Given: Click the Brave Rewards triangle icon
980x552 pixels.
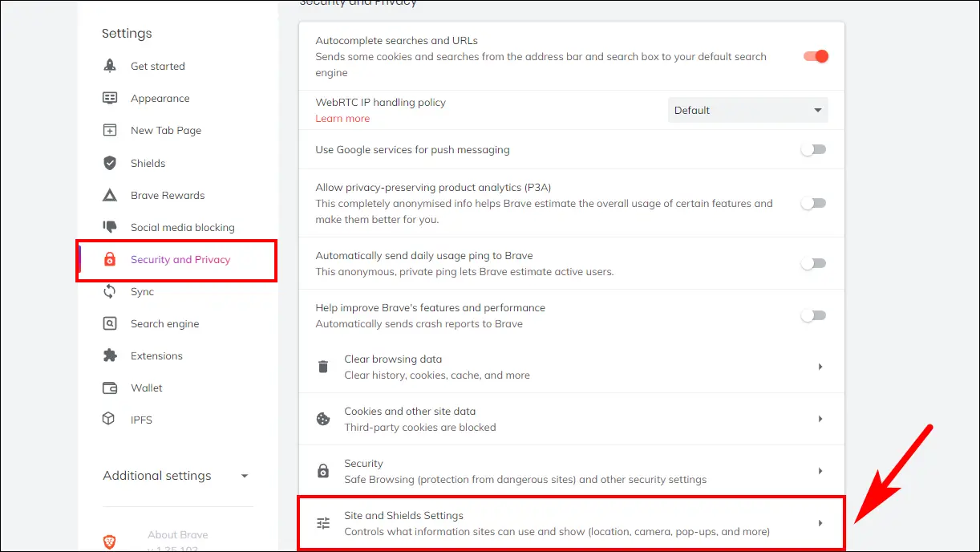Looking at the screenshot, I should pyautogui.click(x=110, y=195).
